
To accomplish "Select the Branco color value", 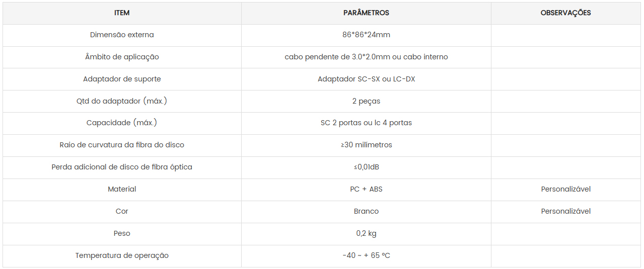I will (366, 211).
